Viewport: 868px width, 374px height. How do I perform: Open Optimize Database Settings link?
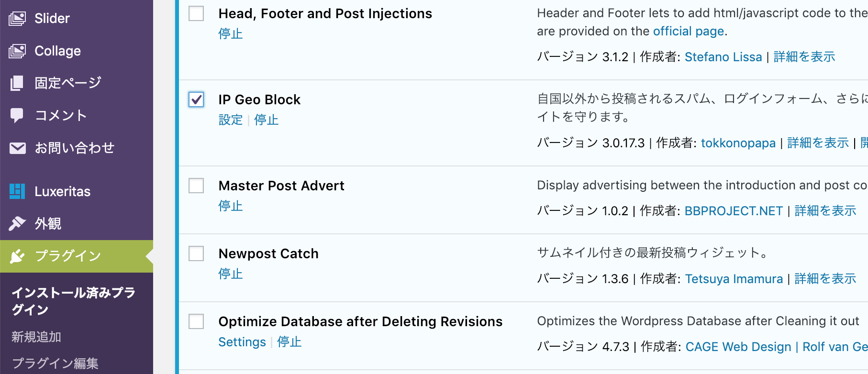pos(242,342)
